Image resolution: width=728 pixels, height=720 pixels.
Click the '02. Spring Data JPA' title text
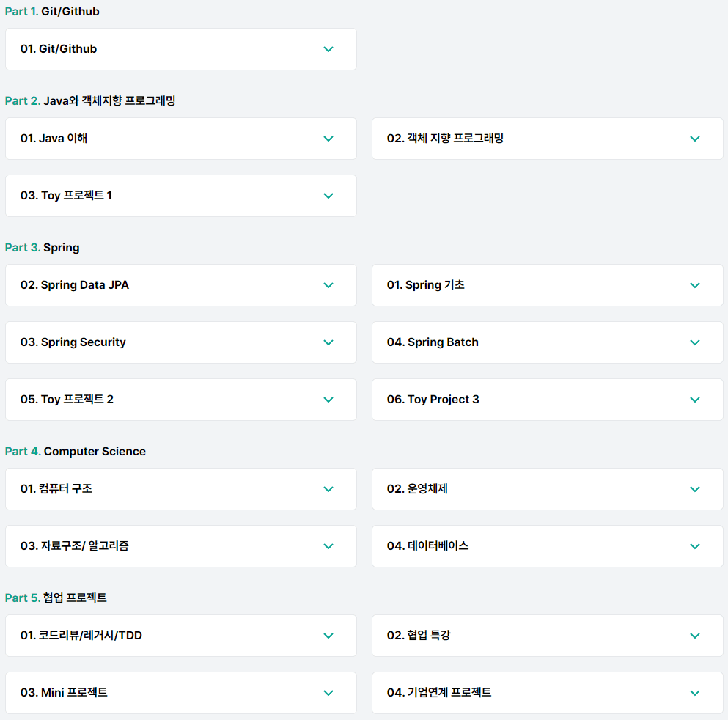[x=74, y=285]
